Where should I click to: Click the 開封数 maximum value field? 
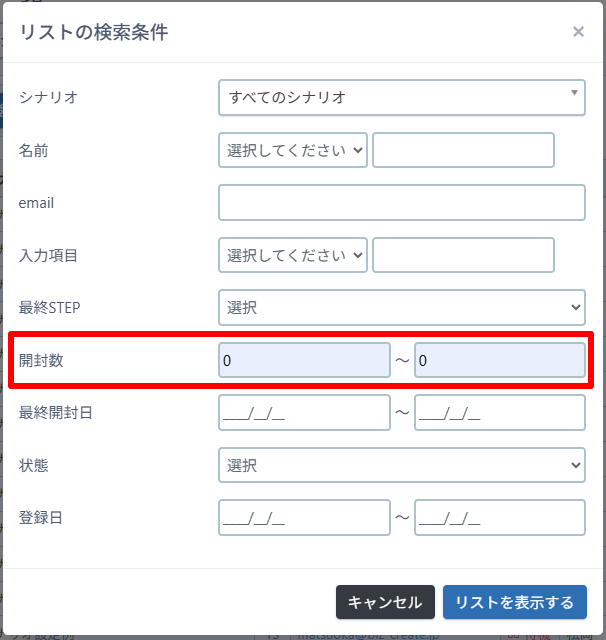pos(499,360)
